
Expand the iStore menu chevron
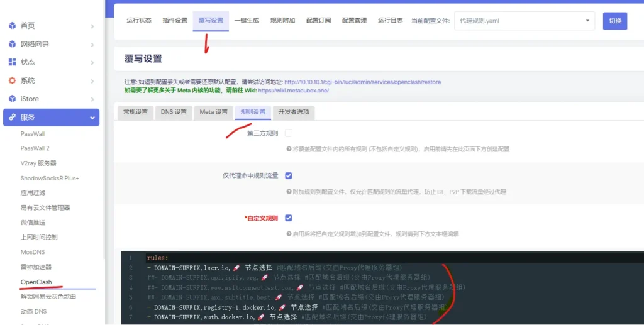pyautogui.click(x=92, y=99)
